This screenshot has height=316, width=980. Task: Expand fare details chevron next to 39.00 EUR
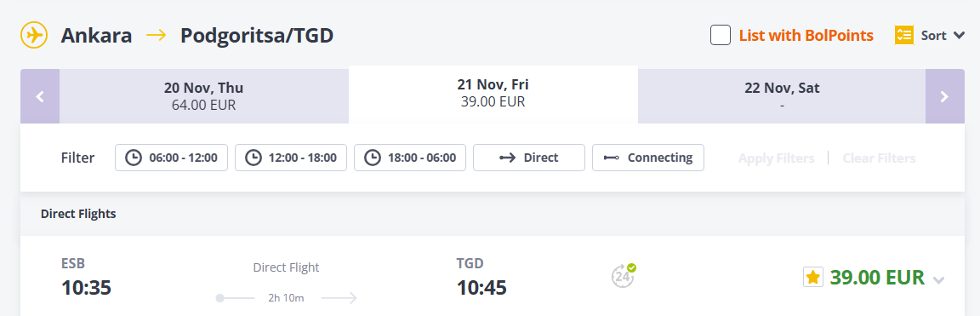click(938, 280)
